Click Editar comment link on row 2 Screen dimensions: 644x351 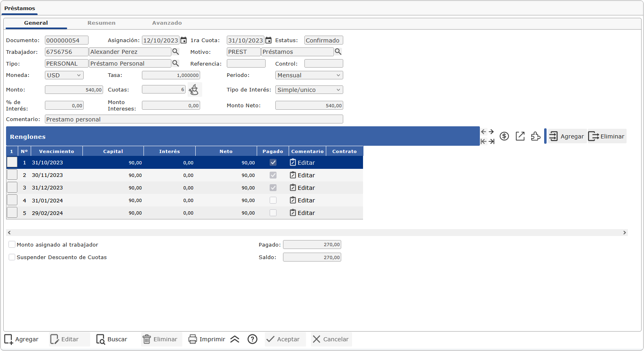point(302,175)
